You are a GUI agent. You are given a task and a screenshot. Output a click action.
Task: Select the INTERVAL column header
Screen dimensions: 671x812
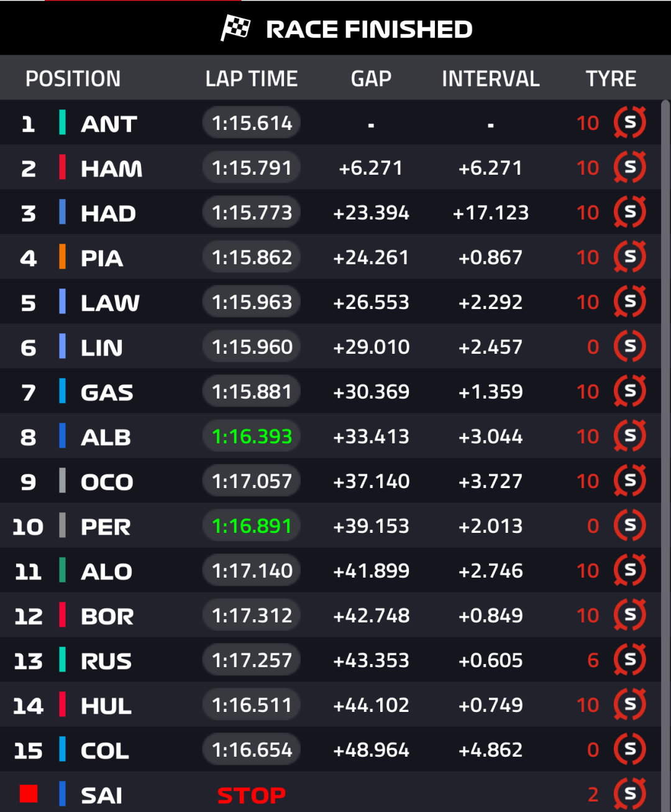coord(491,79)
